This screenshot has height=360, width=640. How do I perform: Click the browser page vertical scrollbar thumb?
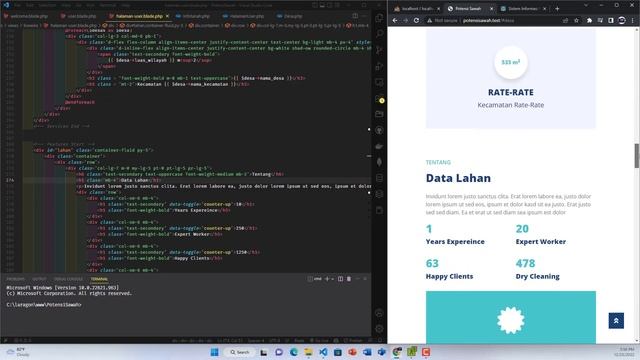[x=636, y=156]
